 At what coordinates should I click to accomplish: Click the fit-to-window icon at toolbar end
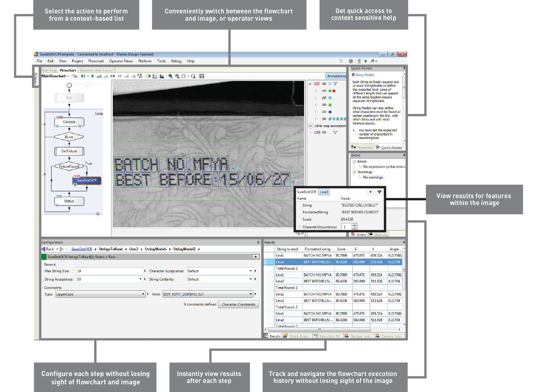[x=202, y=76]
